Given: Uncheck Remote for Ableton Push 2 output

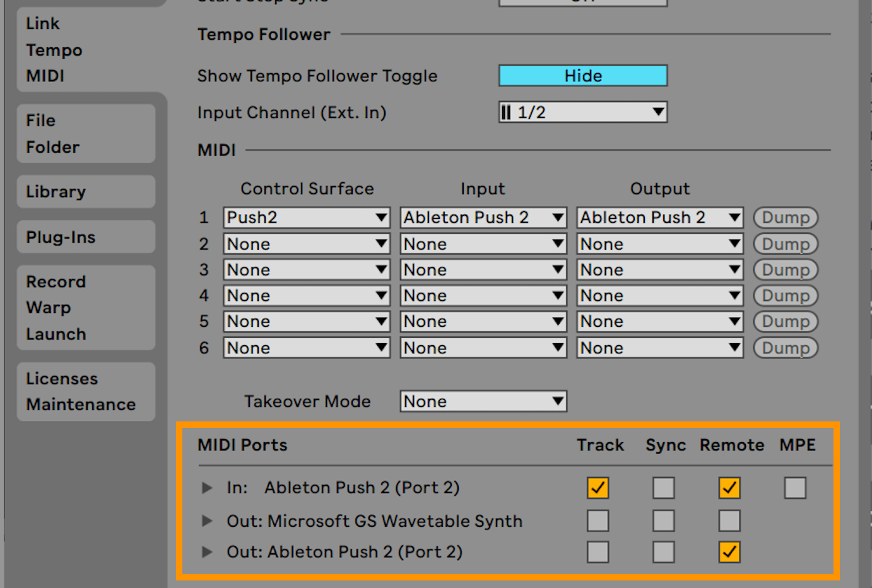Looking at the screenshot, I should click(729, 551).
